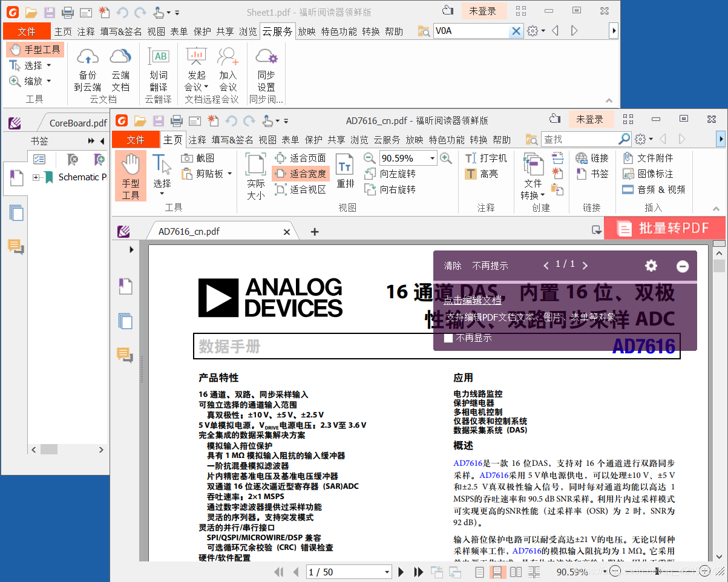Viewport: 728px width, 582px height.
Task: Select Fit Visible (适合视区) option
Action: pyautogui.click(x=301, y=189)
